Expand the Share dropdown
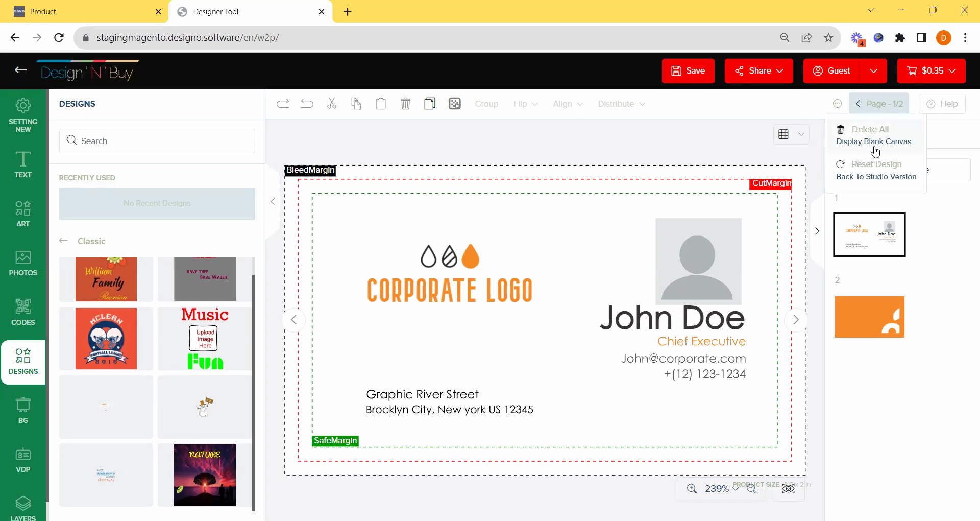This screenshot has height=521, width=980. click(x=759, y=70)
